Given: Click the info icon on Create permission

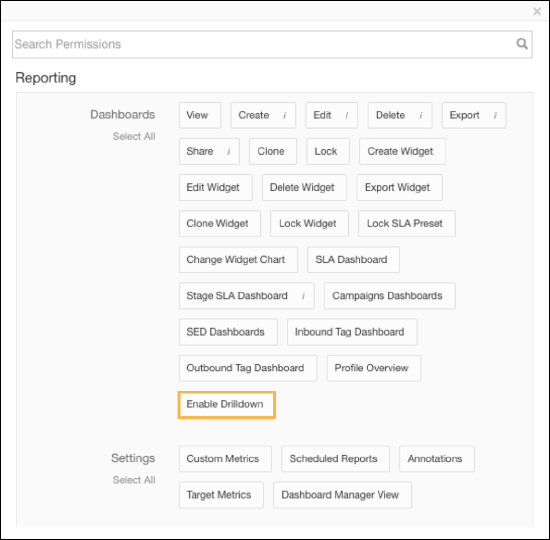Looking at the screenshot, I should pyautogui.click(x=285, y=115).
